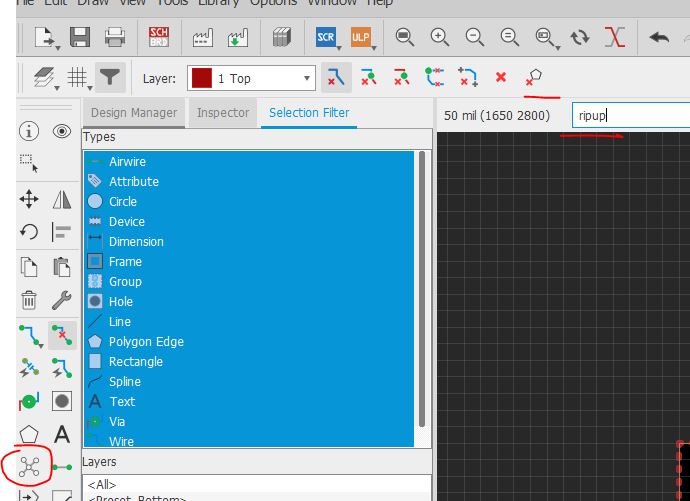Toggle layer visibility with the eye icon
The width and height of the screenshot is (690, 501).
pyautogui.click(x=62, y=131)
